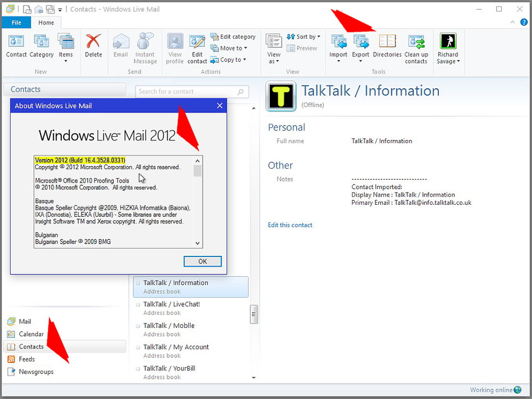This screenshot has width=532, height=399.
Task: Click the contact list scroll up arrow
Action: [254, 108]
